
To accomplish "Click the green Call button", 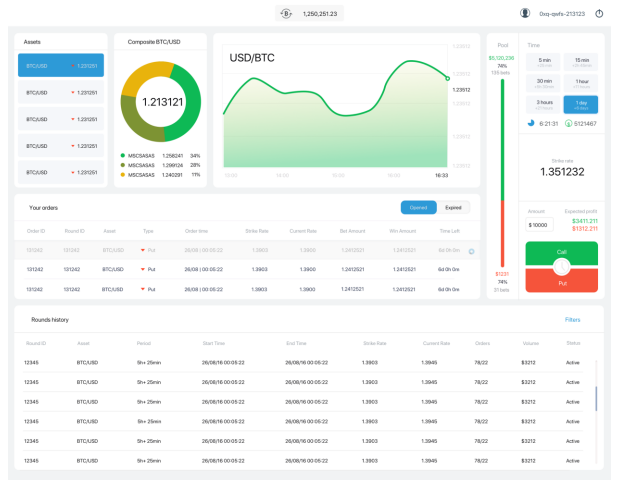I will pos(562,253).
